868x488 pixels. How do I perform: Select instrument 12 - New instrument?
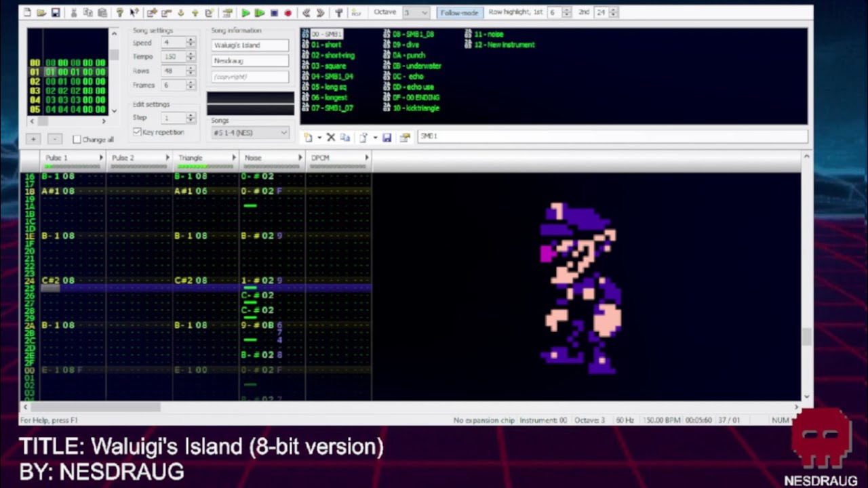[500, 45]
